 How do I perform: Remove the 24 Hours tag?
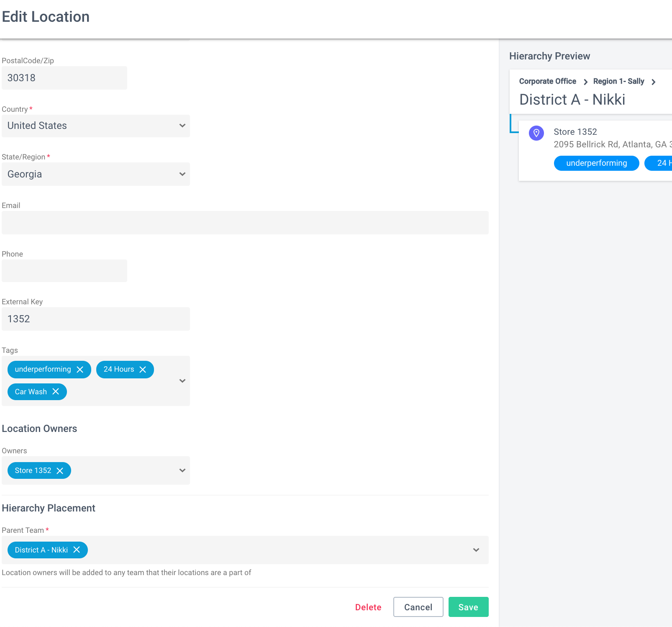click(x=143, y=370)
